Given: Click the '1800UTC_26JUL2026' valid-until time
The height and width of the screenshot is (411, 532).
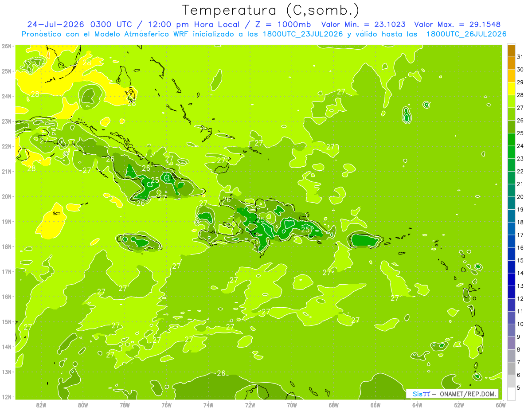Looking at the screenshot, I should point(466,34).
